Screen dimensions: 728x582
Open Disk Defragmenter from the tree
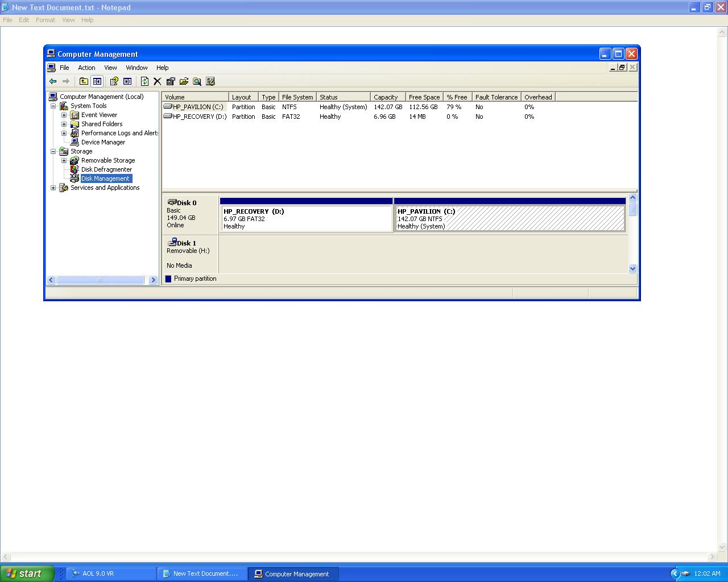(106, 169)
